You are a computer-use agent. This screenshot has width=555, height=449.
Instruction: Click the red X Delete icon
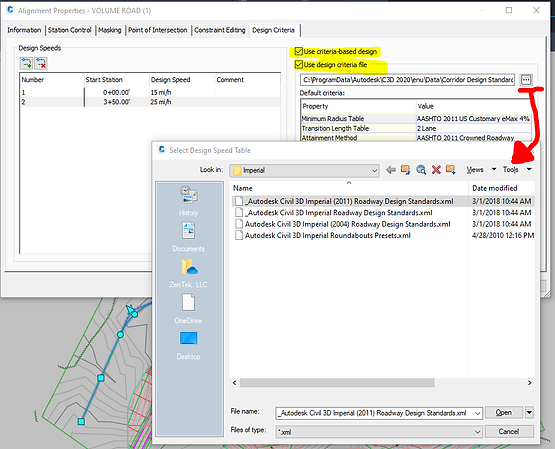pyautogui.click(x=436, y=170)
